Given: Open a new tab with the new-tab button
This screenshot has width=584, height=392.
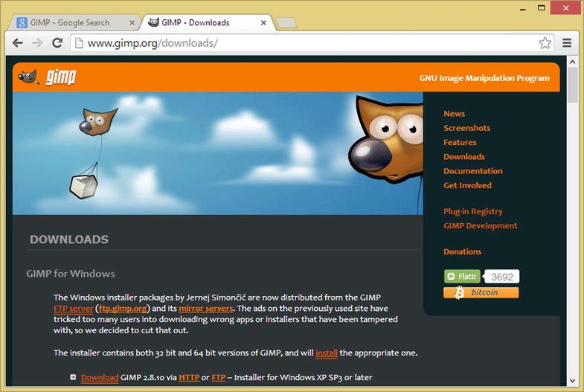Looking at the screenshot, I should (x=286, y=23).
